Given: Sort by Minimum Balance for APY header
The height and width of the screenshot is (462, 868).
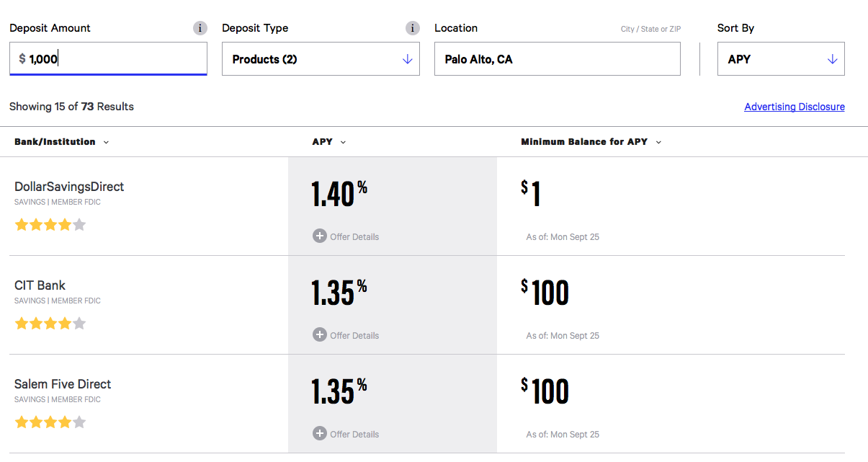Looking at the screenshot, I should [591, 142].
